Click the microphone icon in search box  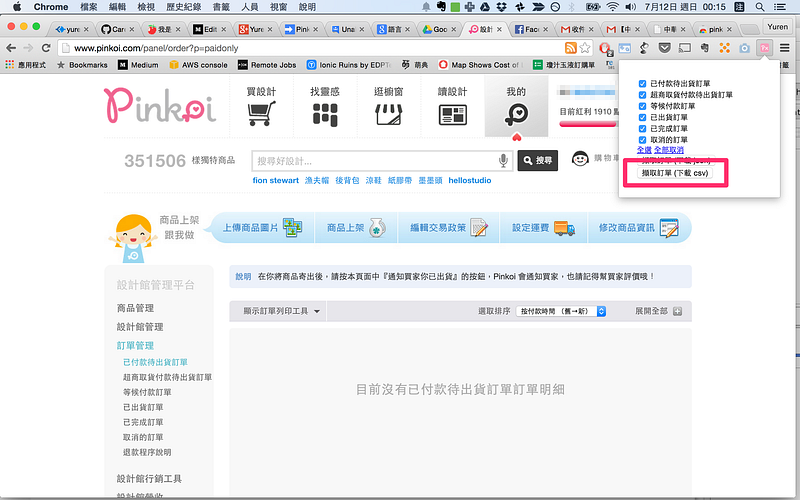click(x=503, y=160)
